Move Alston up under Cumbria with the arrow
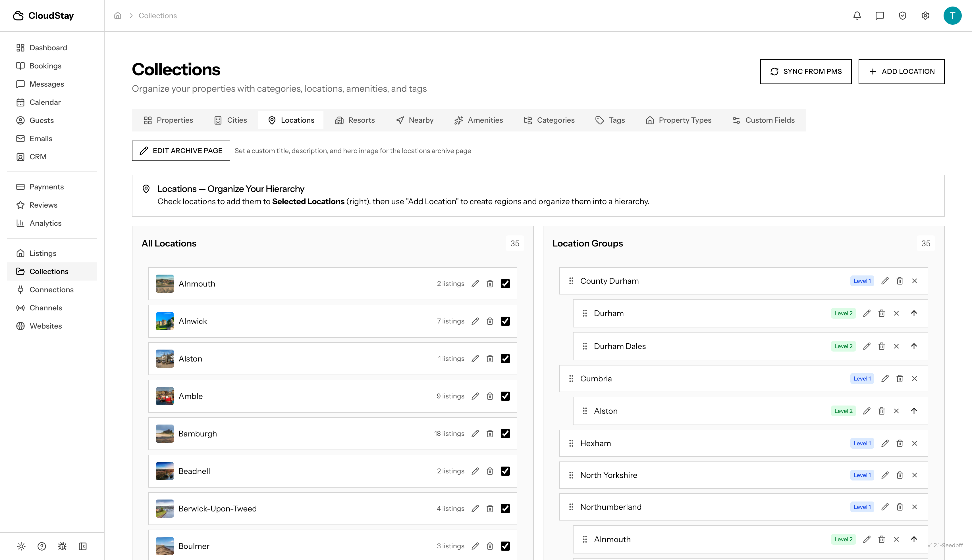 (914, 411)
